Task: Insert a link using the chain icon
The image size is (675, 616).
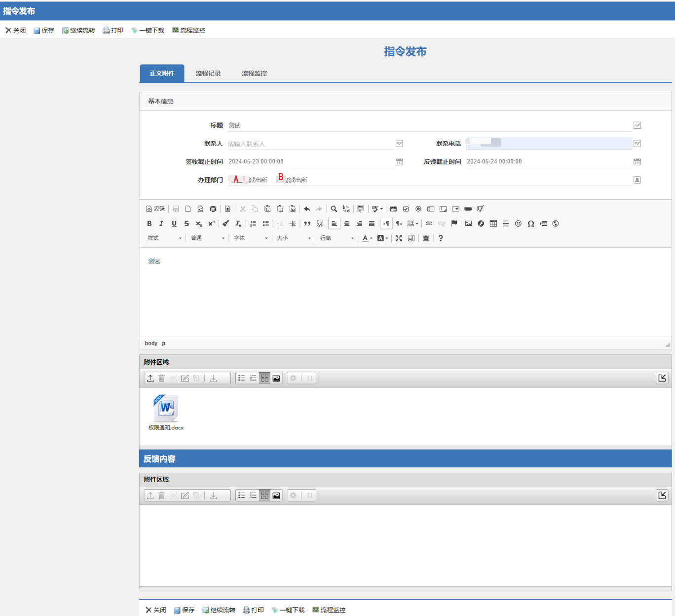Action: 429,224
